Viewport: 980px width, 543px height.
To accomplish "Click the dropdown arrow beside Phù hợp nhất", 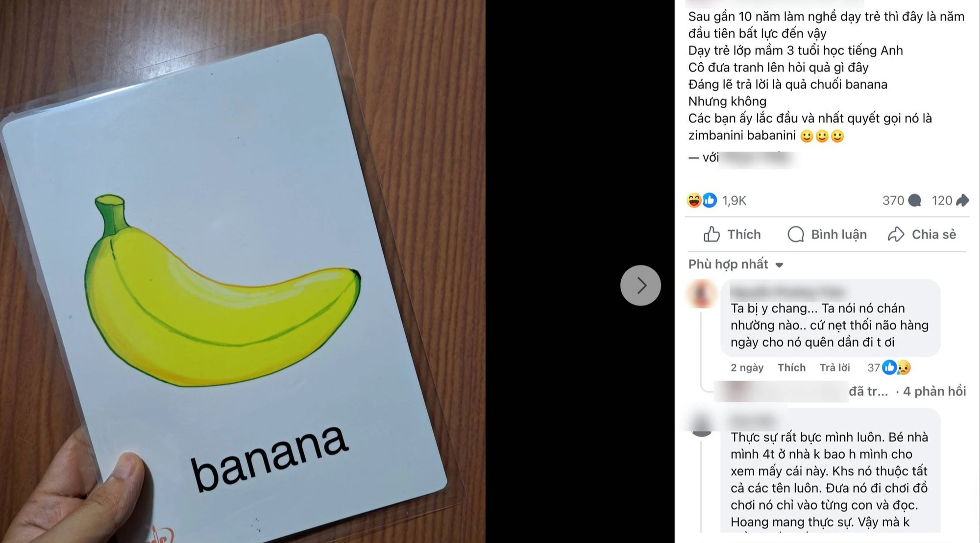I will coord(779,265).
